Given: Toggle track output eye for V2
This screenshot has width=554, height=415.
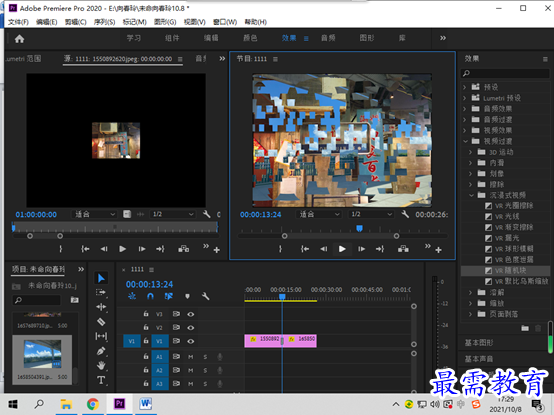Looking at the screenshot, I should point(191,328).
